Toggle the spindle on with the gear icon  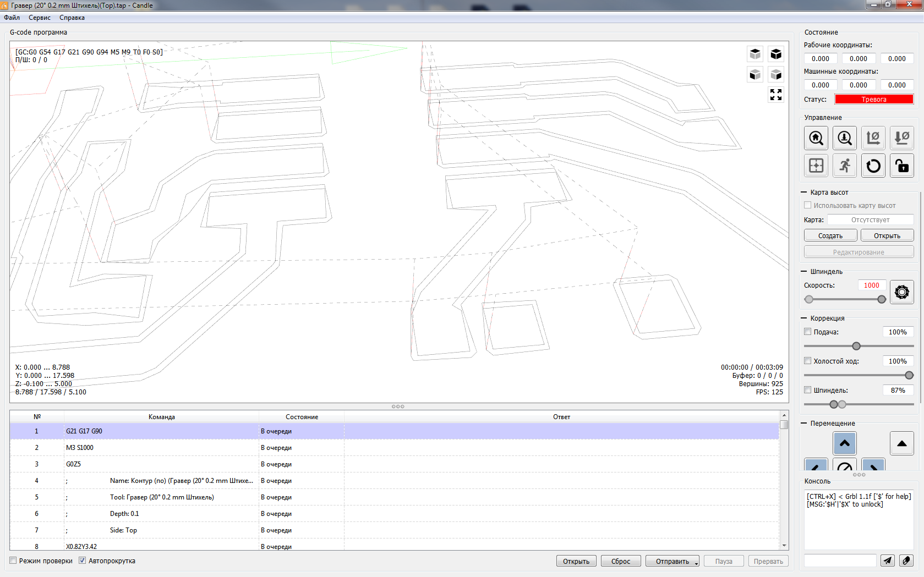(902, 292)
